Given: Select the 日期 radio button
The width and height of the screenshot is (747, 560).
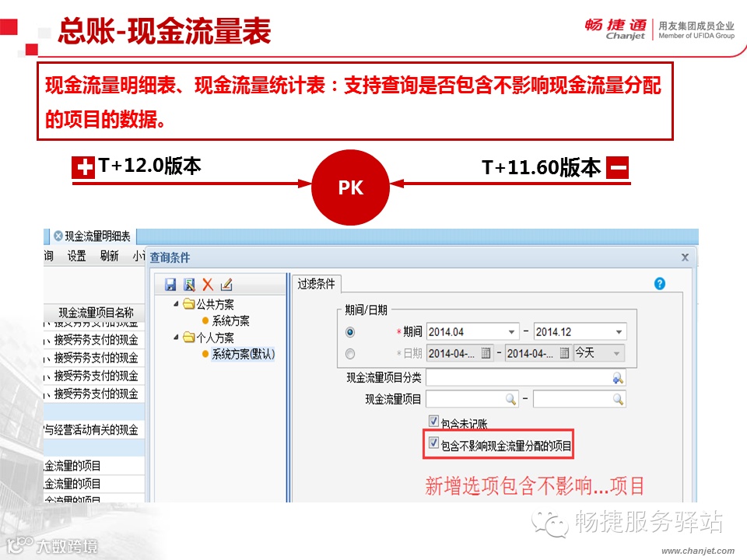Looking at the screenshot, I should 350,354.
